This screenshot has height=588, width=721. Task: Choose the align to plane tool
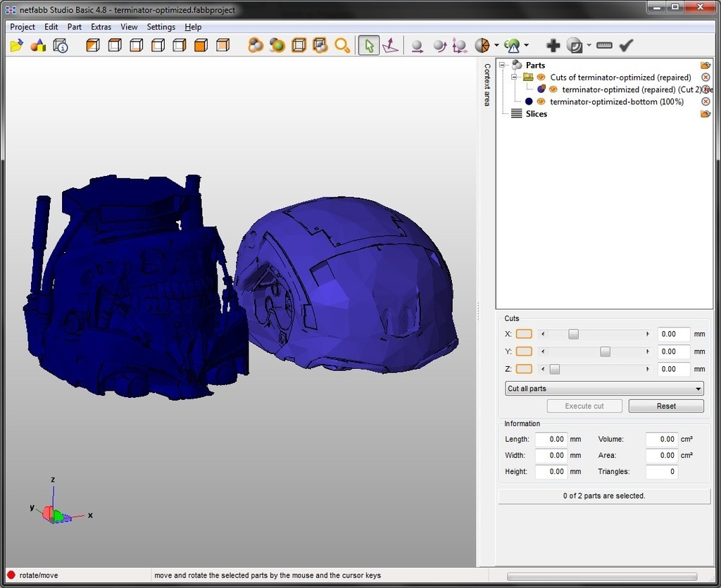[x=390, y=46]
